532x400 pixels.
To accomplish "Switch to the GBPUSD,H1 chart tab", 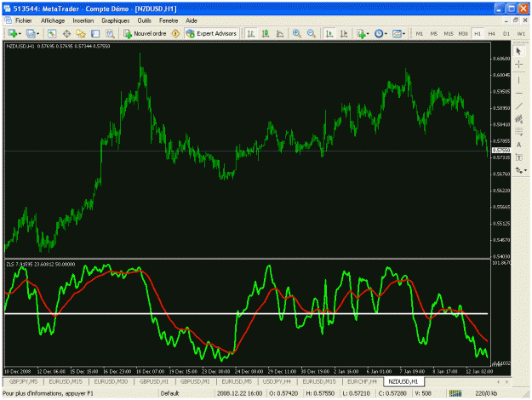I will coord(154,381).
